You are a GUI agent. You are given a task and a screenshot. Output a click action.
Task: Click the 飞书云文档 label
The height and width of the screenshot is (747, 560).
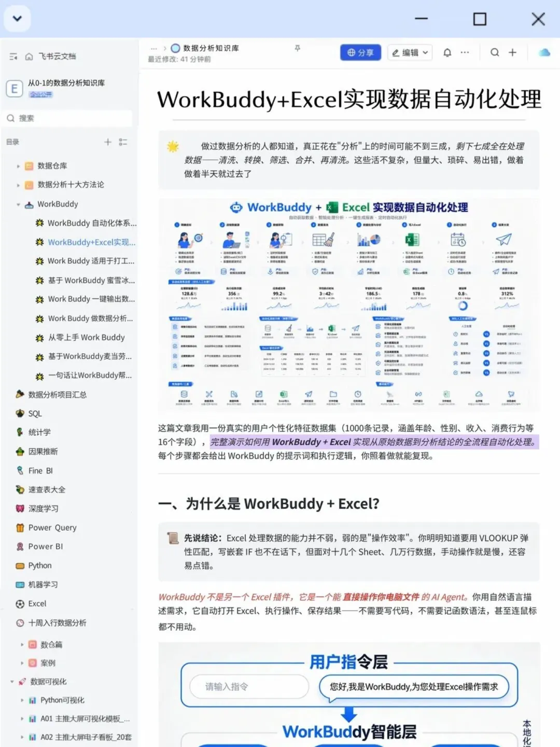[x=58, y=57]
